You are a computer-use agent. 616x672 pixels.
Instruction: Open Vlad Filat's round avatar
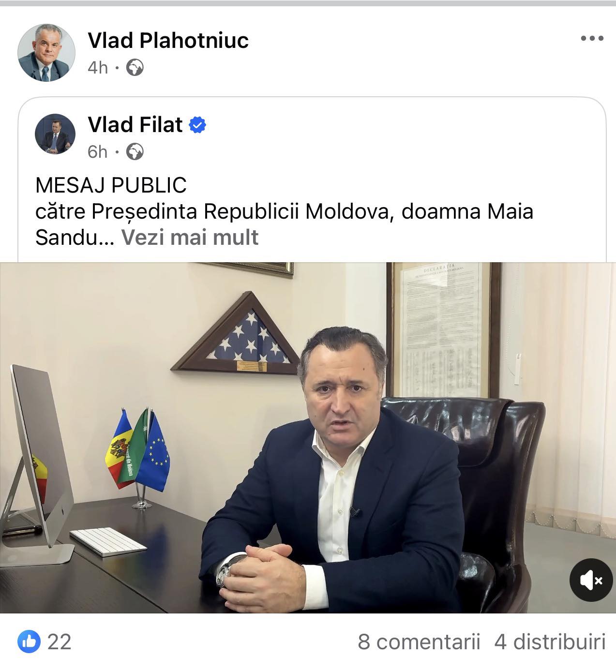[x=55, y=134]
